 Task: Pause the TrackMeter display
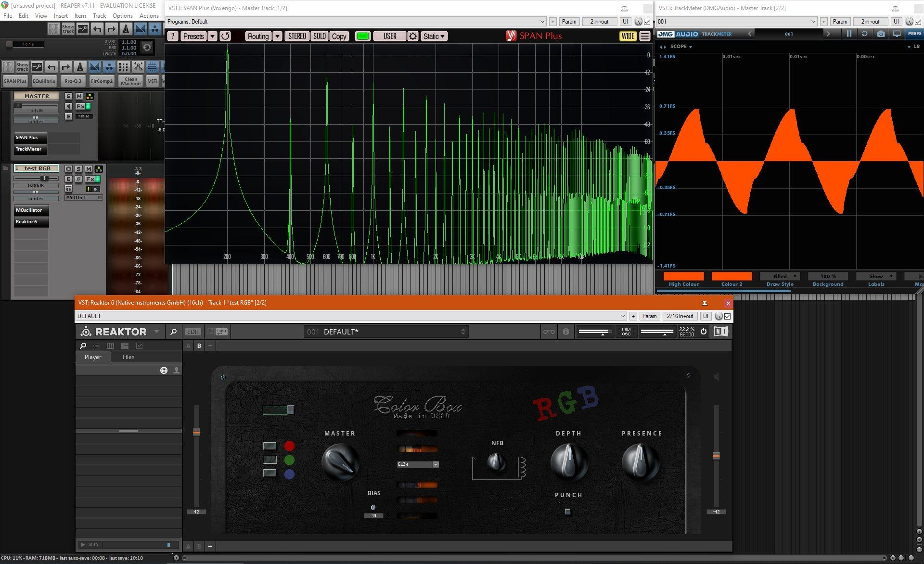click(x=849, y=34)
